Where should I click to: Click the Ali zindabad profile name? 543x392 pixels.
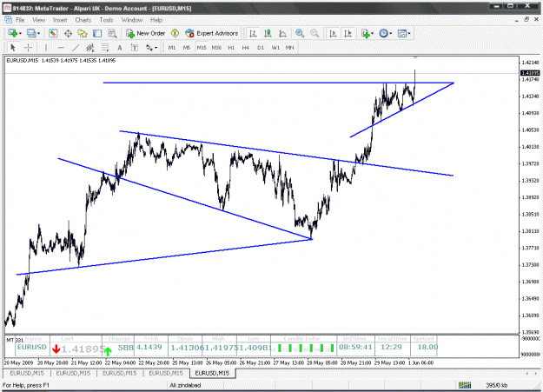coord(185,385)
